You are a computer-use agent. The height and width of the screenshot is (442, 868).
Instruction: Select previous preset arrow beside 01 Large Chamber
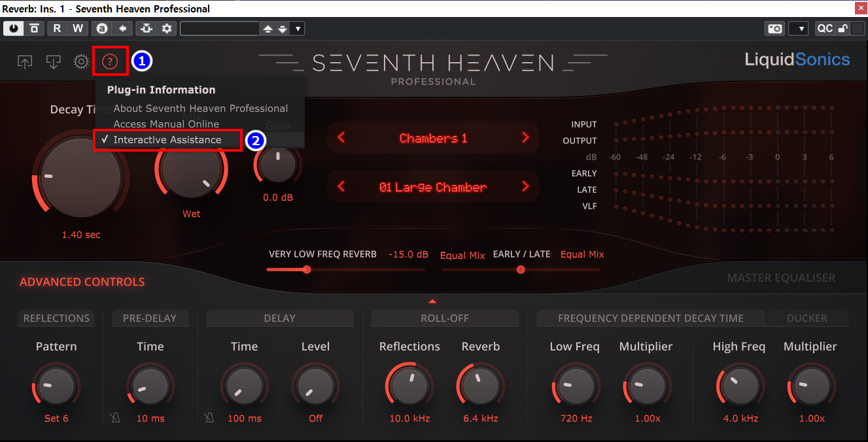(x=341, y=187)
